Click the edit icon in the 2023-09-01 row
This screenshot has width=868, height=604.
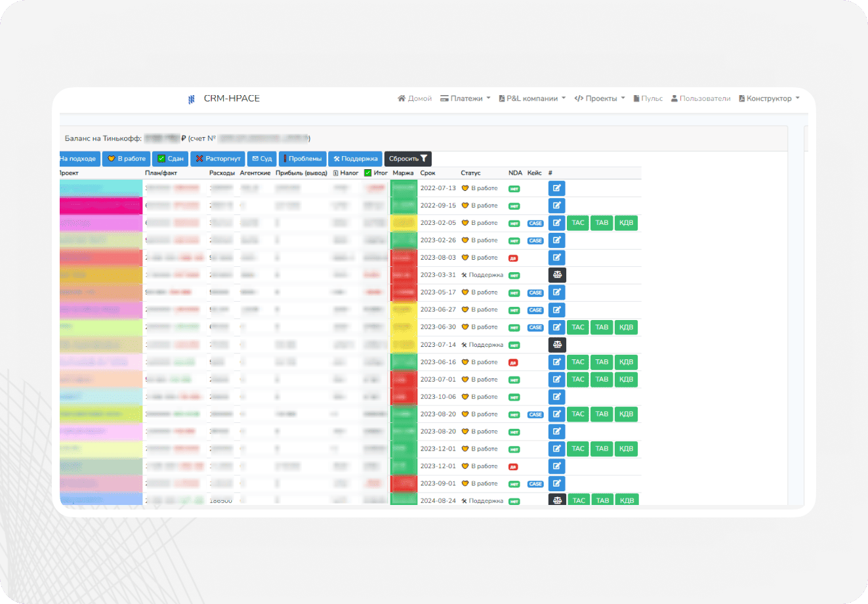coord(556,483)
